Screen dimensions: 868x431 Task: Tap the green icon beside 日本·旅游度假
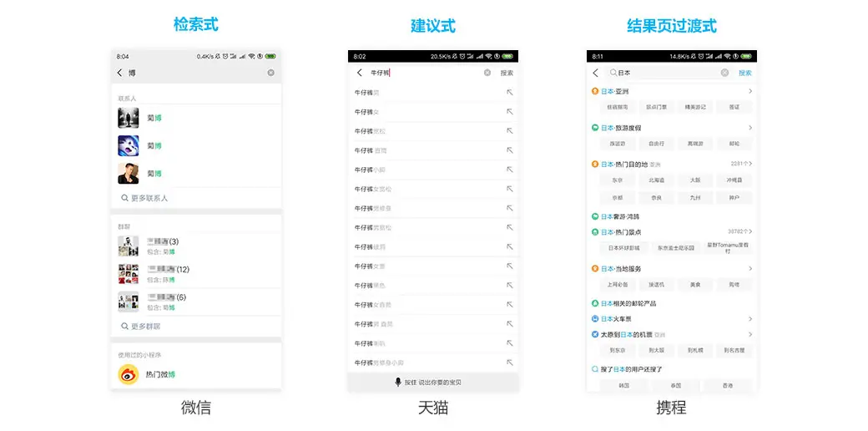595,128
